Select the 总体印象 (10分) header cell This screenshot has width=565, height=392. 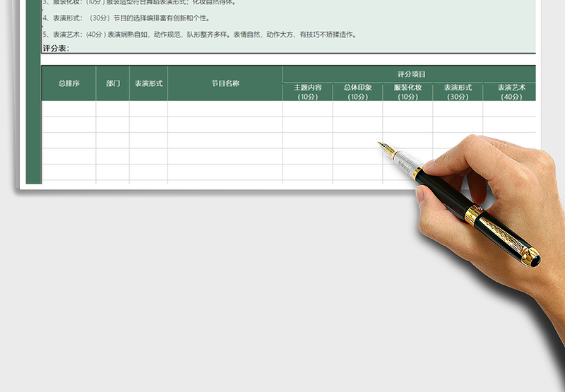pyautogui.click(x=358, y=92)
